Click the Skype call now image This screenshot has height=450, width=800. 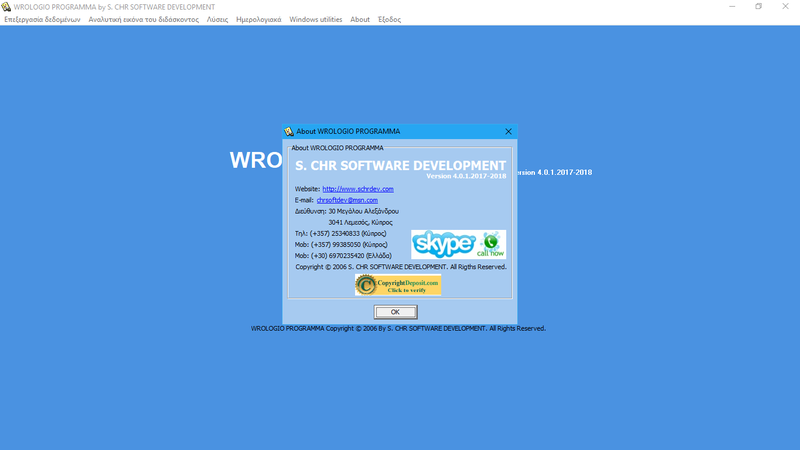point(459,244)
